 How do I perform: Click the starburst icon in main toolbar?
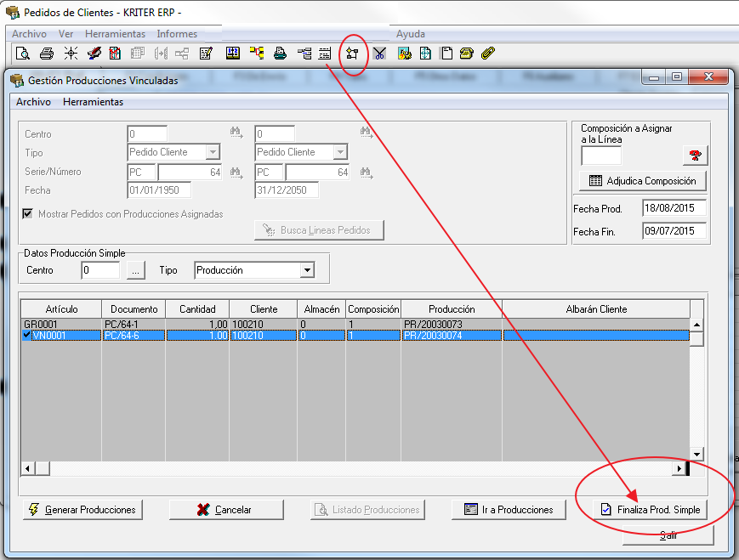click(71, 54)
